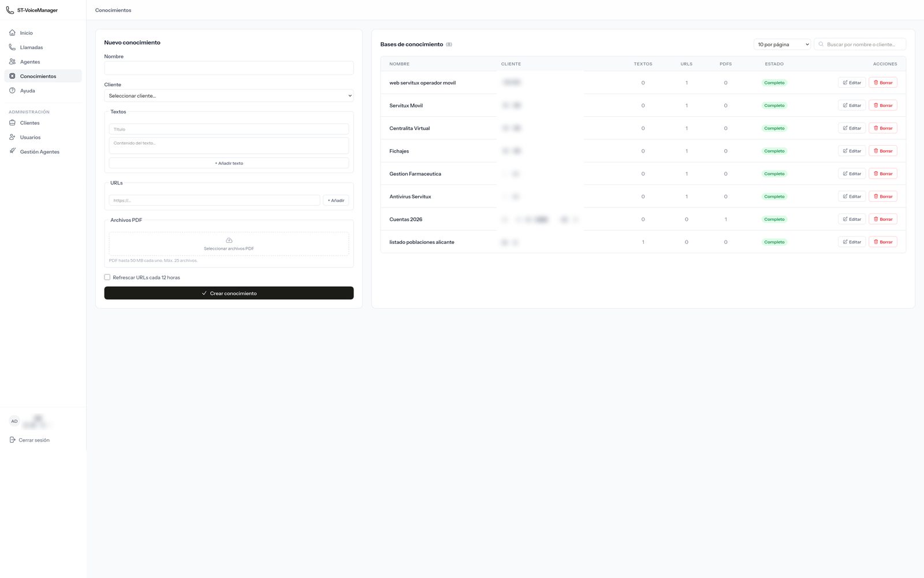Click the ST-VoiceManager phone logo icon

10,10
